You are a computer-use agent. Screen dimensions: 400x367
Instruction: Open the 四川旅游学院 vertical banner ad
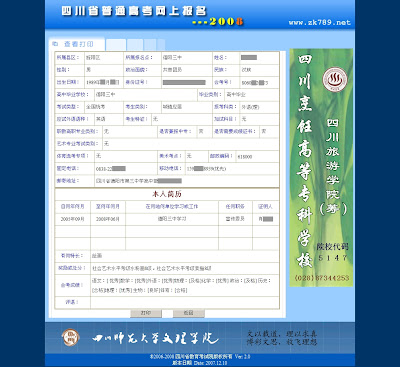(x=321, y=168)
